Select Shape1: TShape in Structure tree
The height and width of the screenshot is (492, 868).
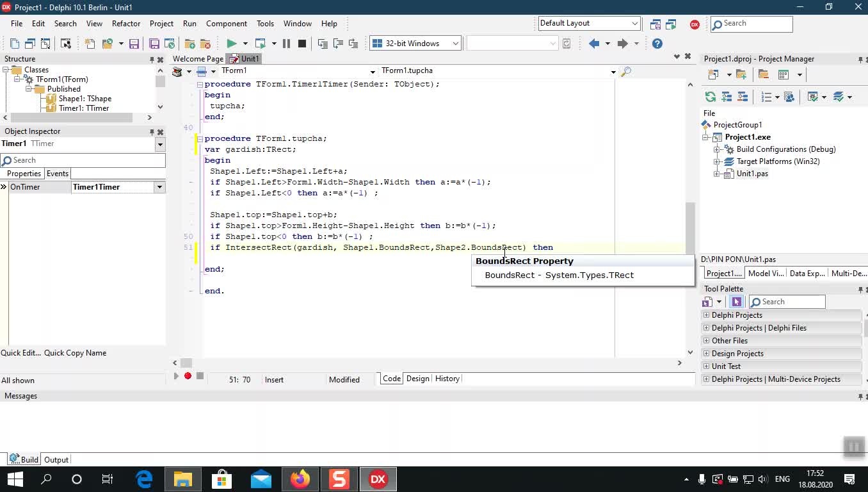click(84, 99)
